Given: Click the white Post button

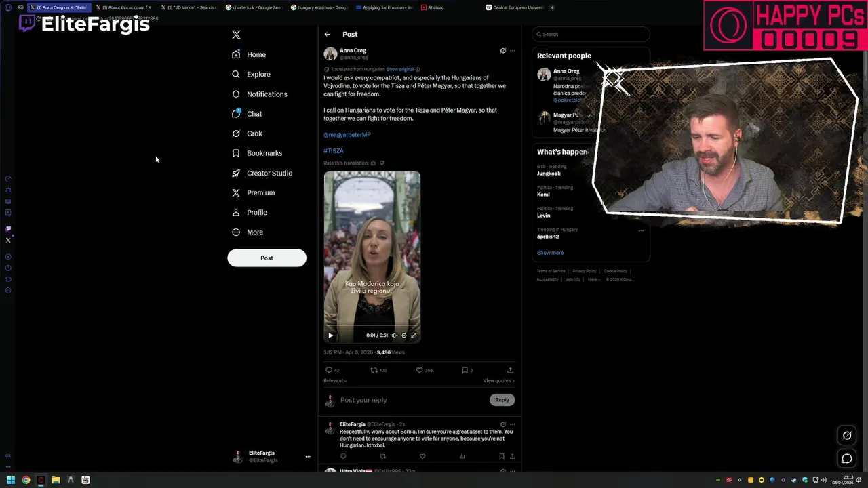Looking at the screenshot, I should tap(267, 258).
